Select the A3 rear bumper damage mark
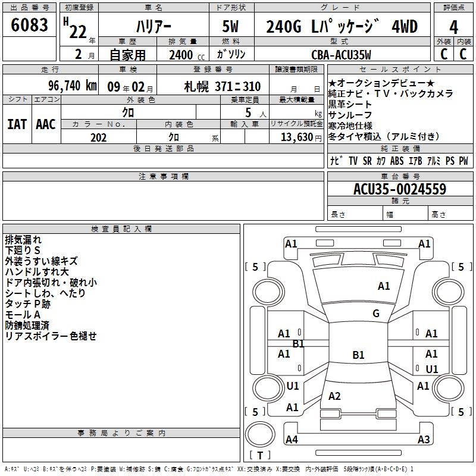Image resolution: width=476 pixels, height=476 pixels. pyautogui.click(x=424, y=440)
